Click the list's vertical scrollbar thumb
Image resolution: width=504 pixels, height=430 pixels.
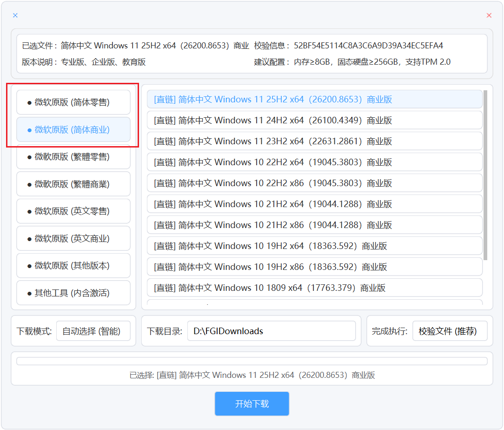(x=485, y=175)
